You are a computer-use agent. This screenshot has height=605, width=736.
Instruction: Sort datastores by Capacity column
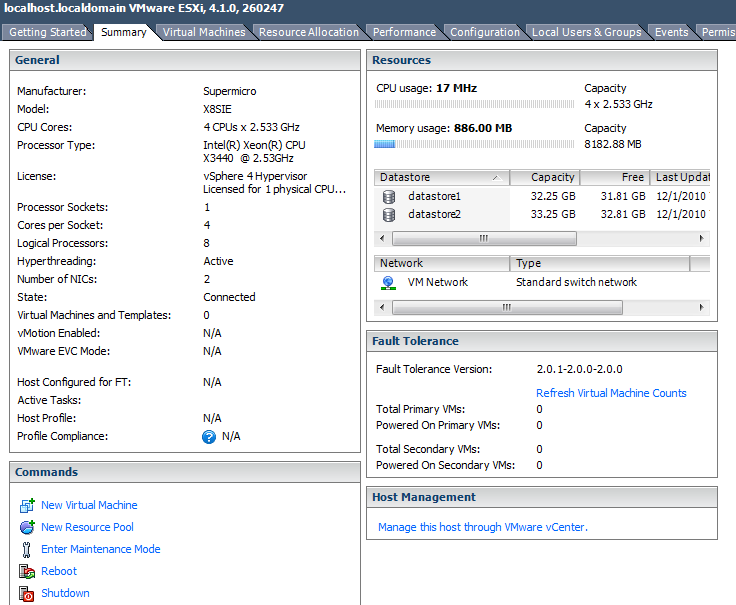click(545, 177)
